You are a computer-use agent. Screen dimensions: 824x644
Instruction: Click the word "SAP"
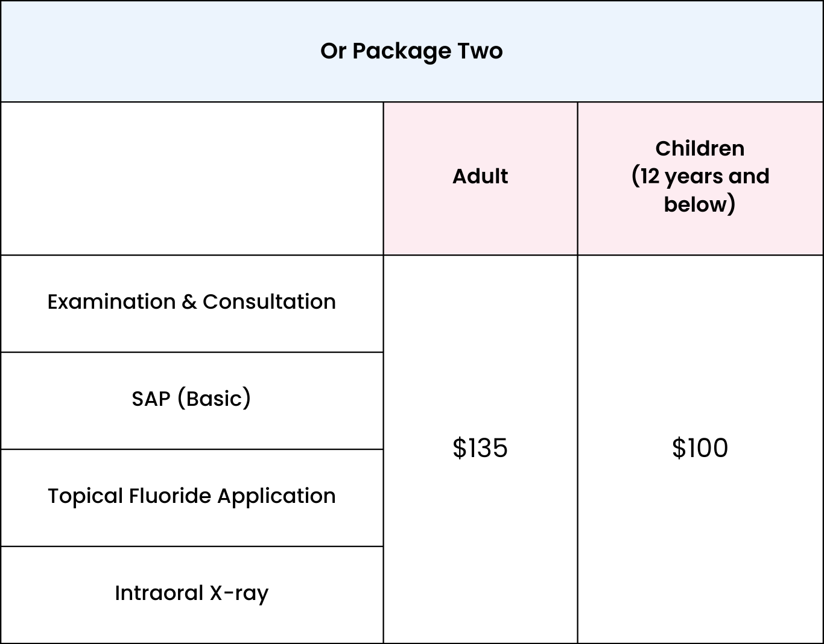[x=151, y=399]
